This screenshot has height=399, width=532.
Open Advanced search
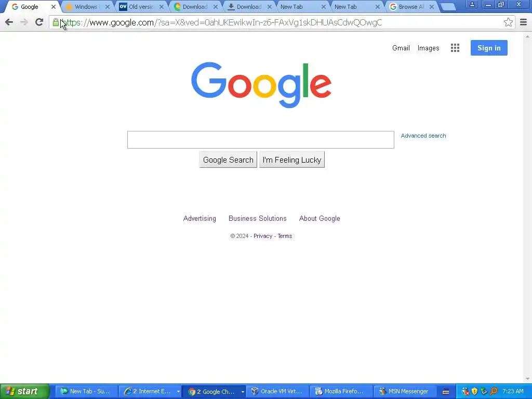(423, 136)
